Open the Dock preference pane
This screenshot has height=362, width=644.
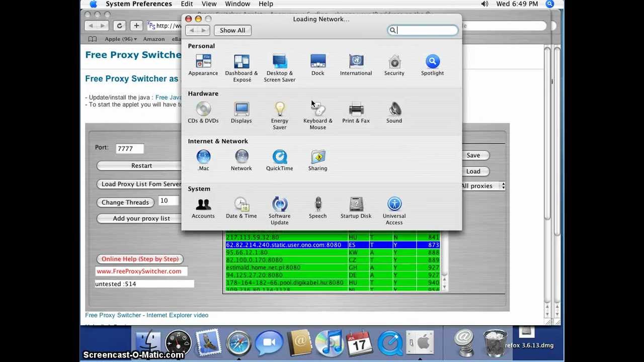[x=317, y=65]
